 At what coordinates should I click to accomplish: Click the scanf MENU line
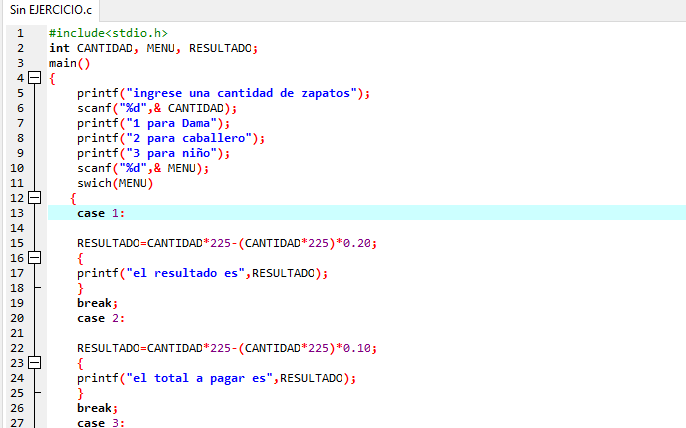143,168
